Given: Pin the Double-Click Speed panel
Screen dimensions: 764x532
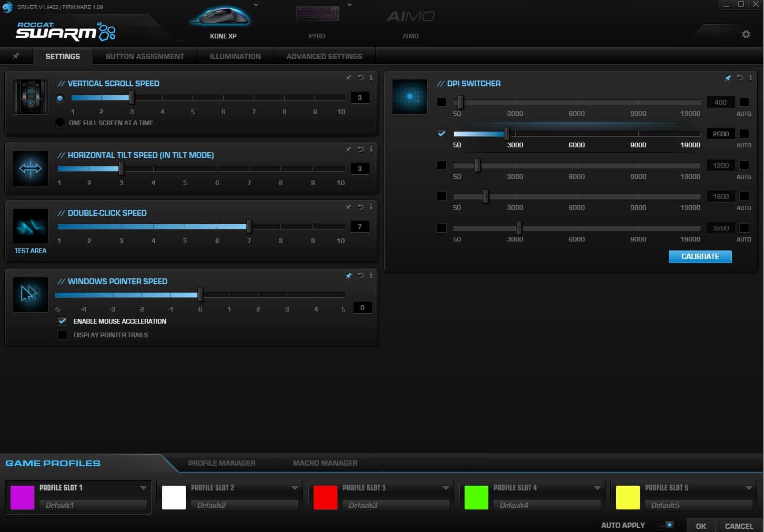Looking at the screenshot, I should (348, 207).
